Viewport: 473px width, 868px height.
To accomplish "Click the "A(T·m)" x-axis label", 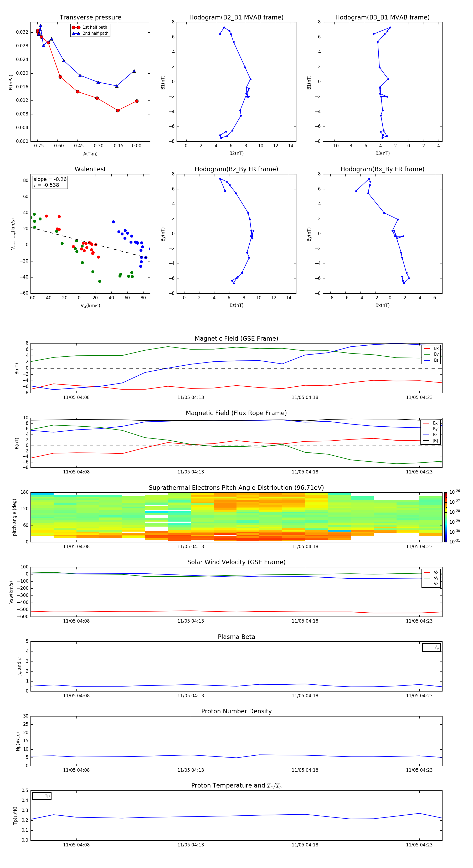I will coord(90,154).
